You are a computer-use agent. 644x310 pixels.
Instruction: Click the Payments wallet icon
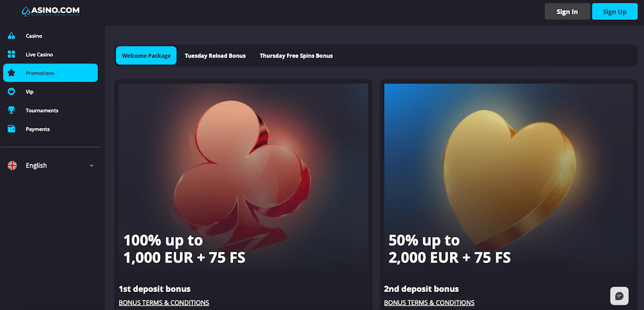(12, 129)
